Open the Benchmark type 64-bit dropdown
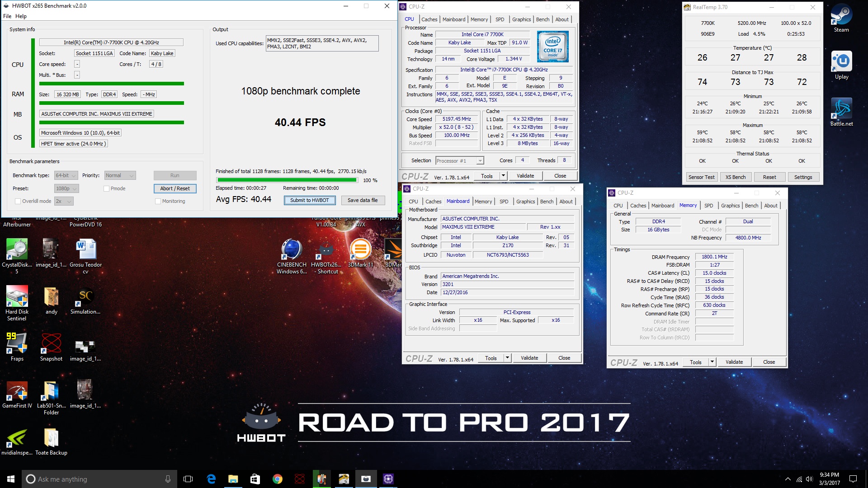Viewport: 868px width, 488px height. click(x=66, y=176)
